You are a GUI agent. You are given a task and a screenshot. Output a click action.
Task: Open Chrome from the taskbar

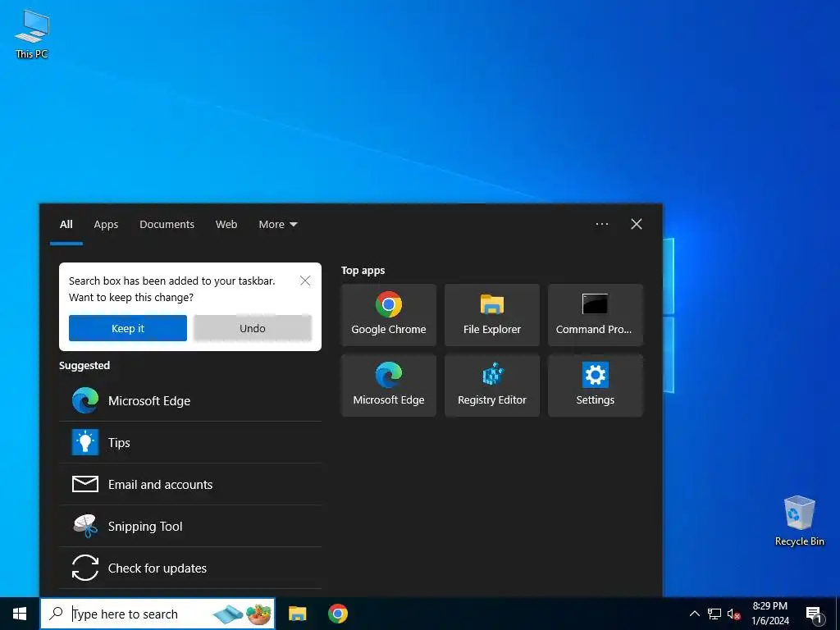click(x=338, y=614)
